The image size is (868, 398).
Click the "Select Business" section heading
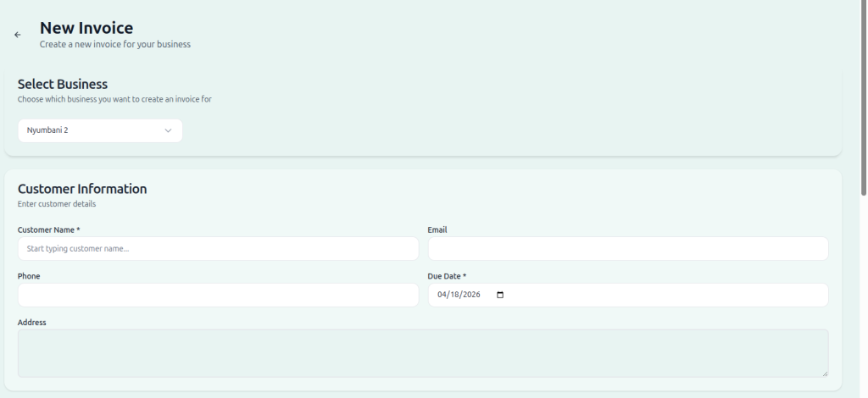pyautogui.click(x=63, y=84)
